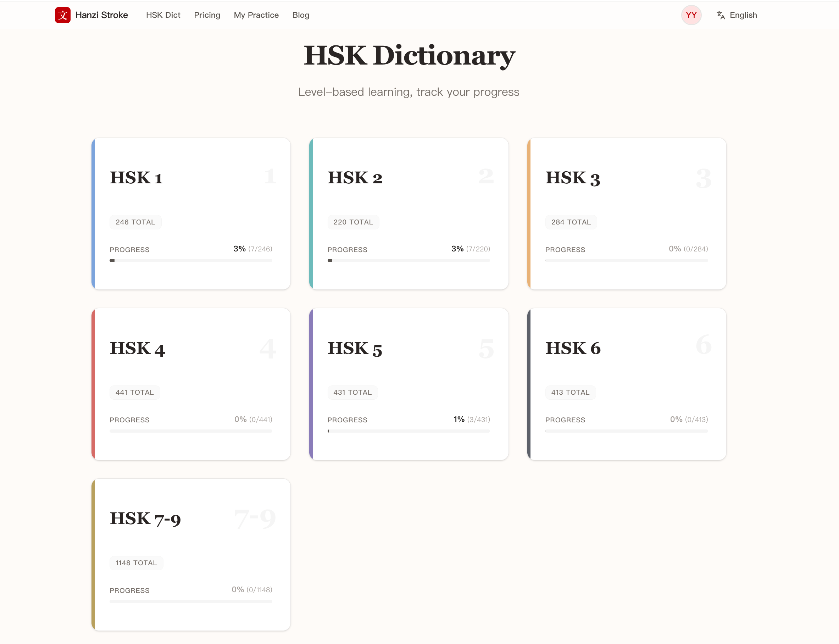Click the HSK 2 progress bar

[409, 260]
